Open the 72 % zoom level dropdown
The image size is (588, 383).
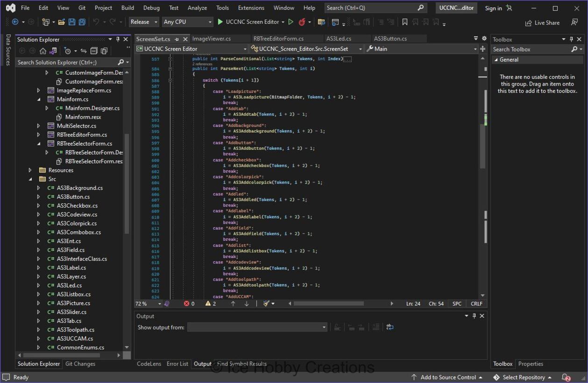pyautogui.click(x=149, y=304)
